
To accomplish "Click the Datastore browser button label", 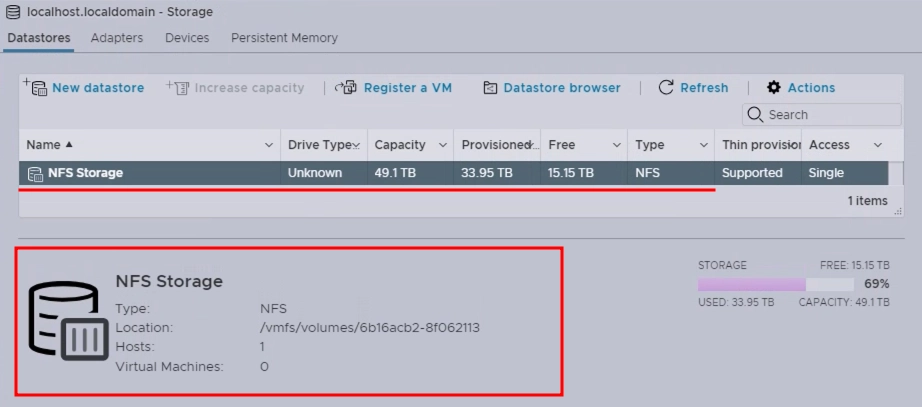I will click(562, 88).
